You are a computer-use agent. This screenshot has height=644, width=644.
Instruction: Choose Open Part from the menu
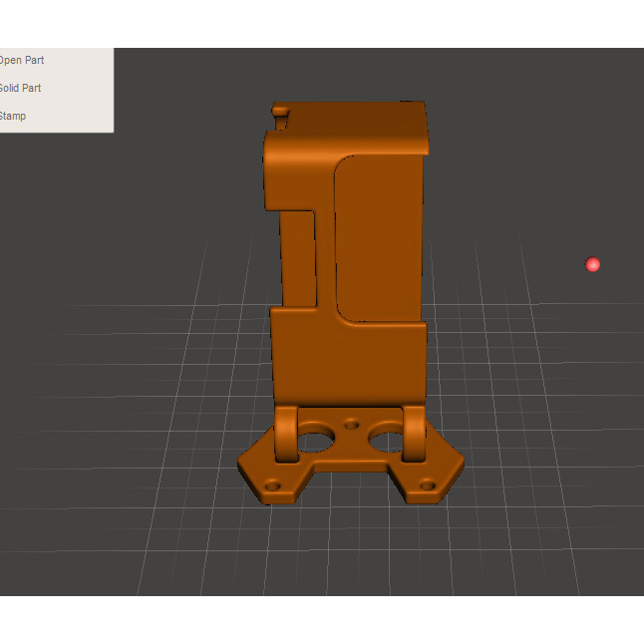pos(22,60)
